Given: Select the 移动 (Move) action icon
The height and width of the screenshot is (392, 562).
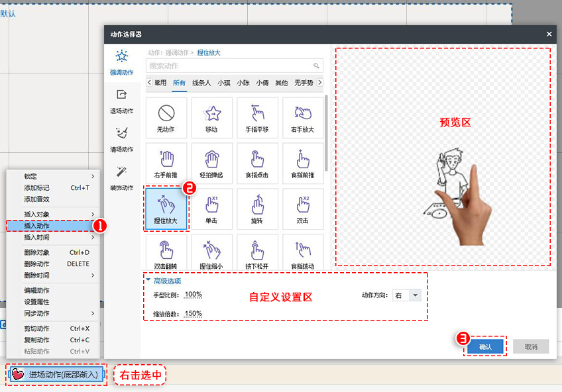Looking at the screenshot, I should (x=212, y=117).
